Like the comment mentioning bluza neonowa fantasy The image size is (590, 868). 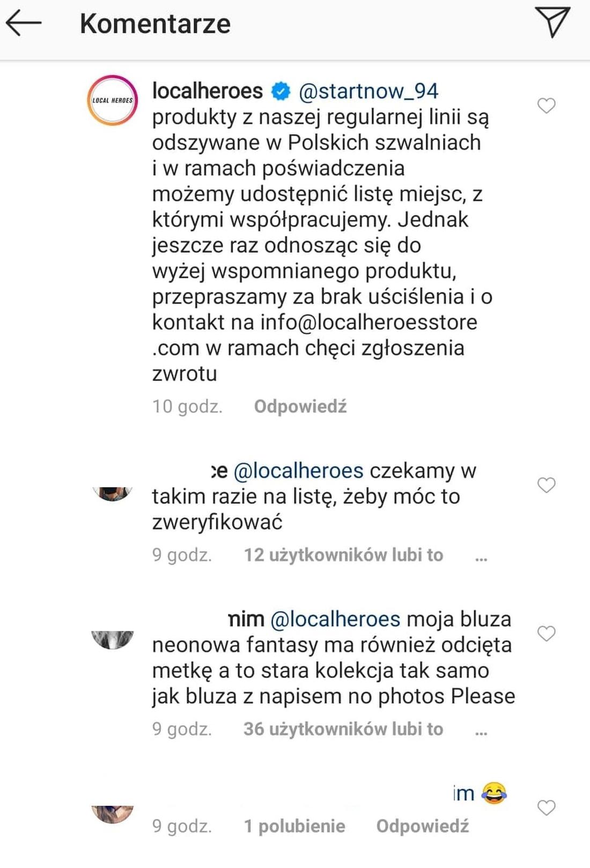coord(547,634)
